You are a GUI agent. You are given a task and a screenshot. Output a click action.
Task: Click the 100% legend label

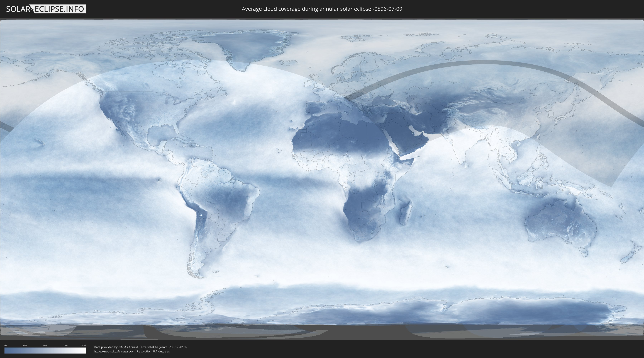point(83,345)
